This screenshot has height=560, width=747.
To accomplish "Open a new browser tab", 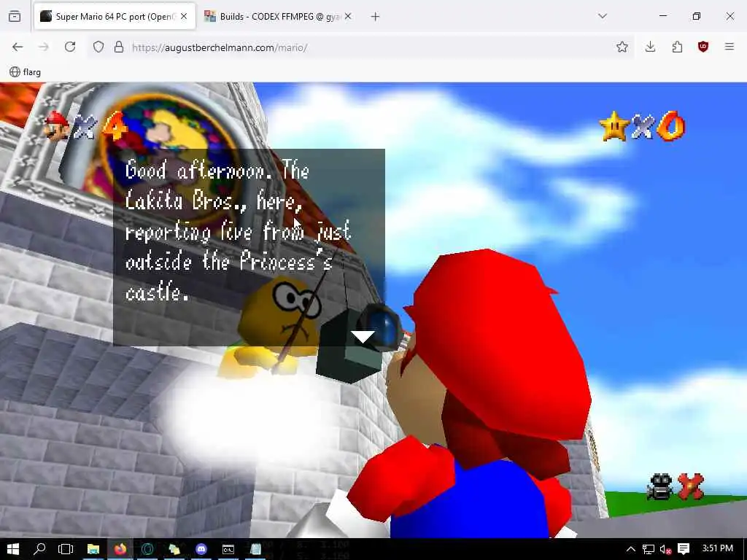I will coord(376,17).
